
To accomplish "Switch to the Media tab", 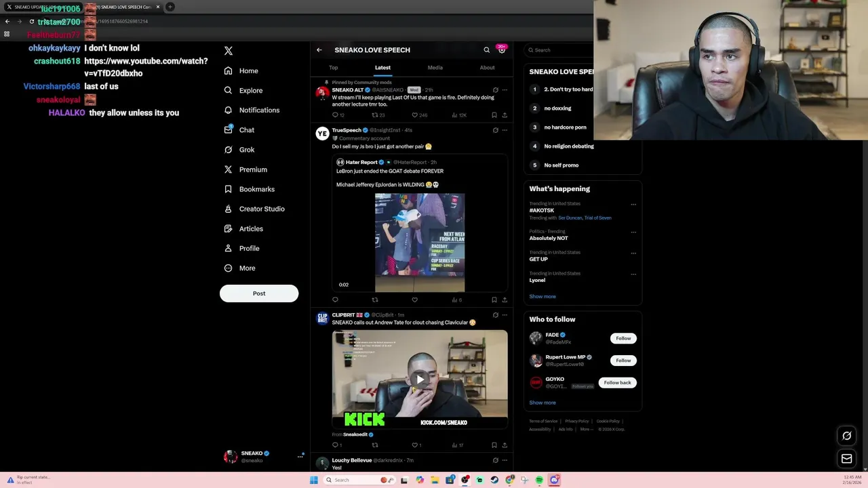I will (x=435, y=68).
